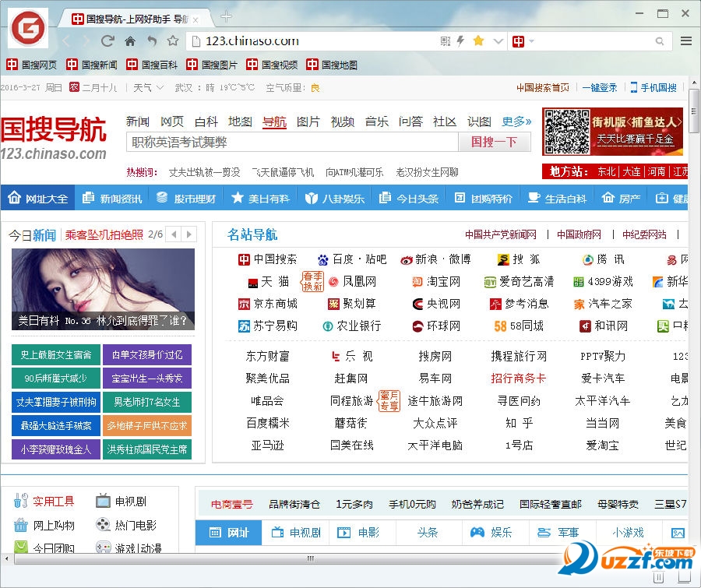
Task: Open 爱奇艺高清 site link
Action: (x=519, y=282)
